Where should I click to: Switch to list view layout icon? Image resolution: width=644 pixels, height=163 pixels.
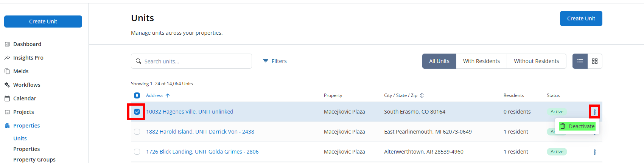[x=580, y=61]
